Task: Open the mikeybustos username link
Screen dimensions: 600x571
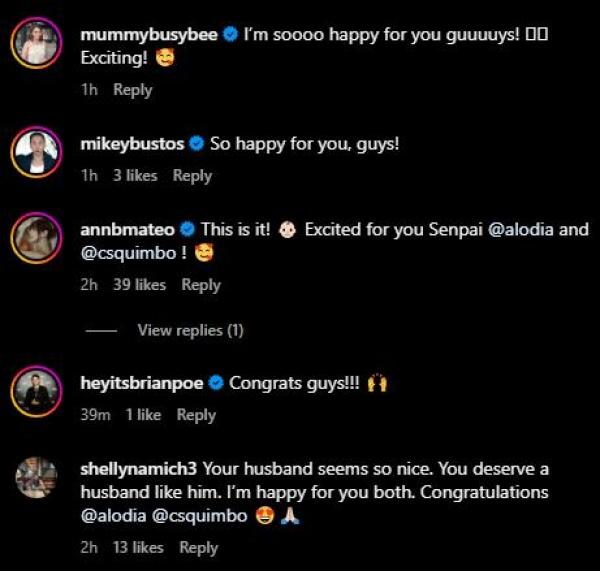Action: [132, 144]
